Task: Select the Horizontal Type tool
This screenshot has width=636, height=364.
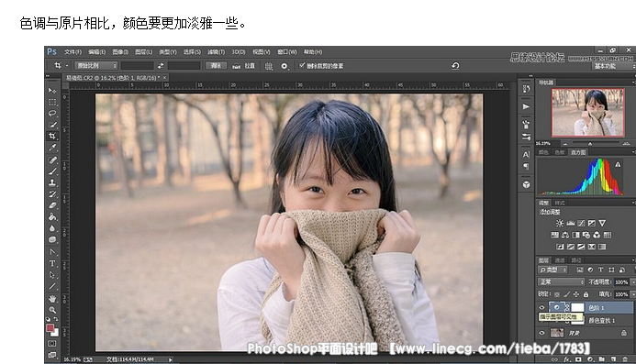Action: click(x=52, y=263)
